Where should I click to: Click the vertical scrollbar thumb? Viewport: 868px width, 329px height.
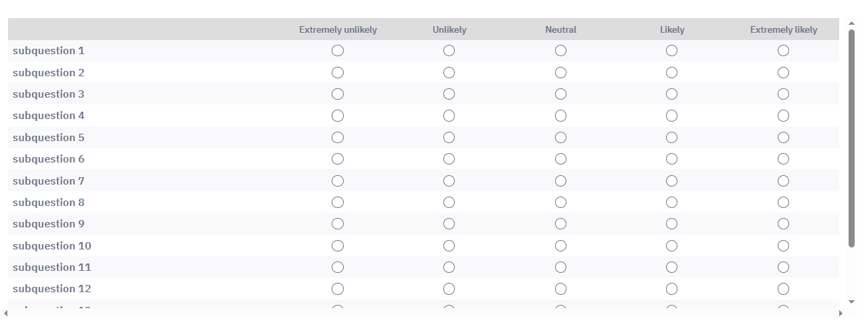(x=851, y=137)
